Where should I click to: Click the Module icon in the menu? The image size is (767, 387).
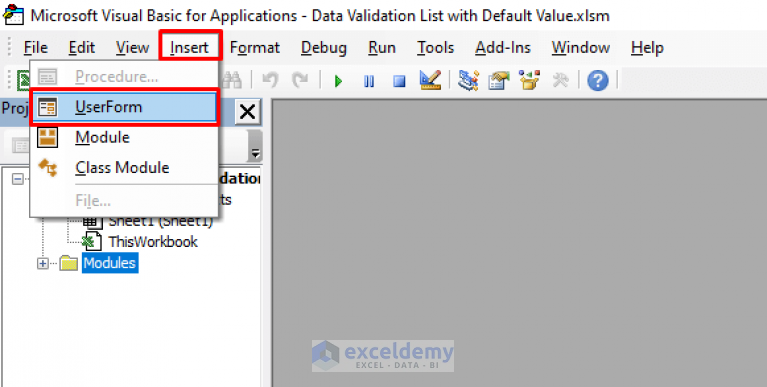(48, 137)
